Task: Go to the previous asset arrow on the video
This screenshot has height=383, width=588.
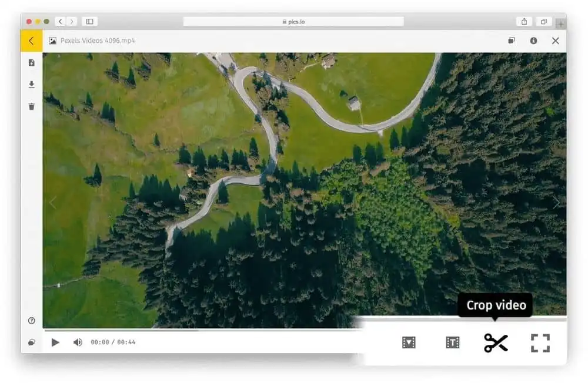Action: tap(53, 203)
